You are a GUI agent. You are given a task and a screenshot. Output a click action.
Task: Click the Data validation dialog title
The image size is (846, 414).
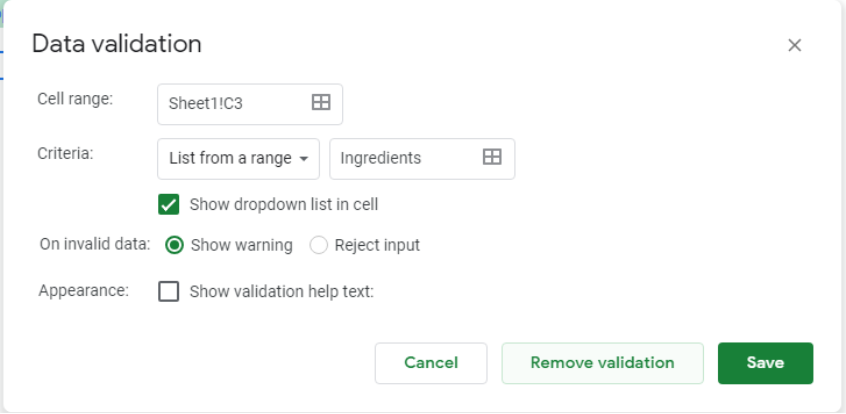click(117, 44)
